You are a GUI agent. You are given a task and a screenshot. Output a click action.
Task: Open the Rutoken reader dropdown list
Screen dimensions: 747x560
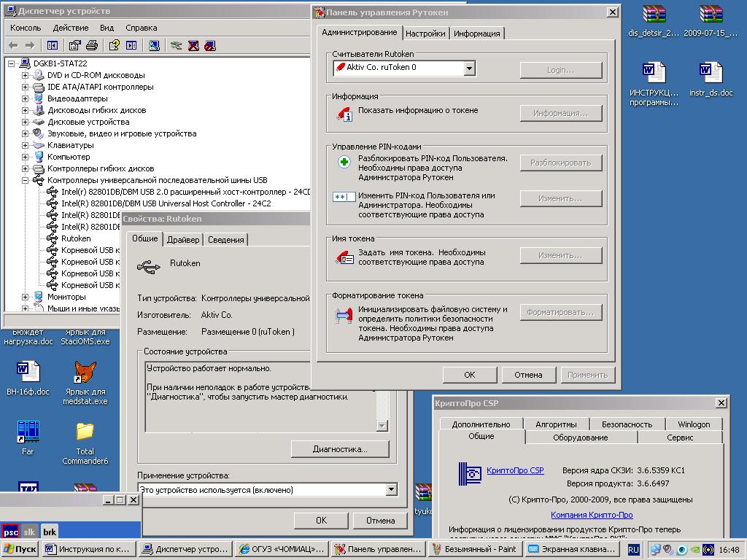[x=469, y=68]
